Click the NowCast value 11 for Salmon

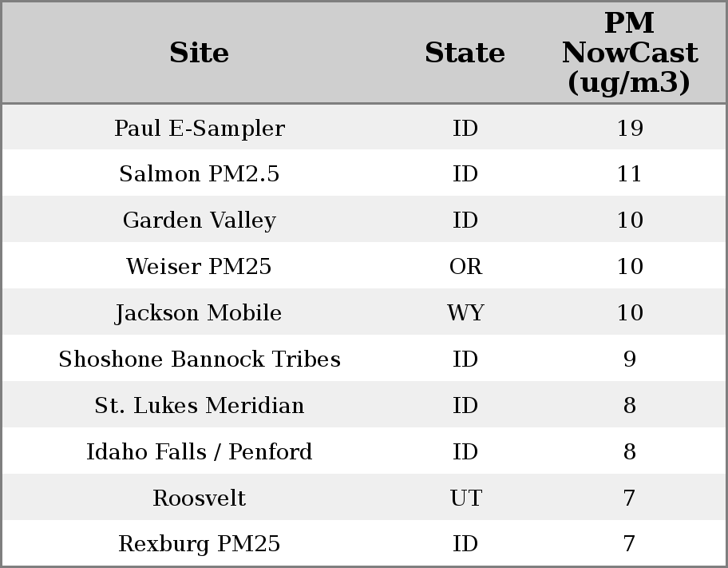pyautogui.click(x=629, y=174)
